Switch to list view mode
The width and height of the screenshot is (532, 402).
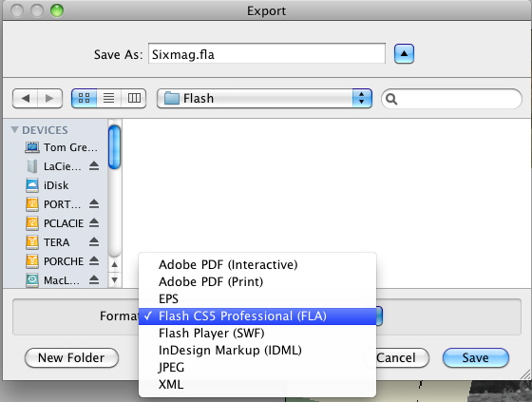109,99
